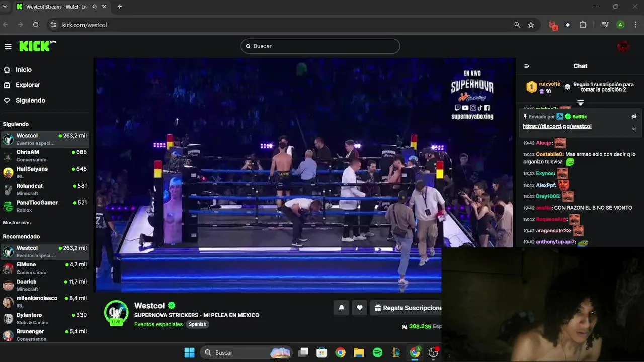Image resolution: width=644 pixels, height=362 pixels.
Task: Expand the subscription leaderboard handle
Action: point(580,103)
